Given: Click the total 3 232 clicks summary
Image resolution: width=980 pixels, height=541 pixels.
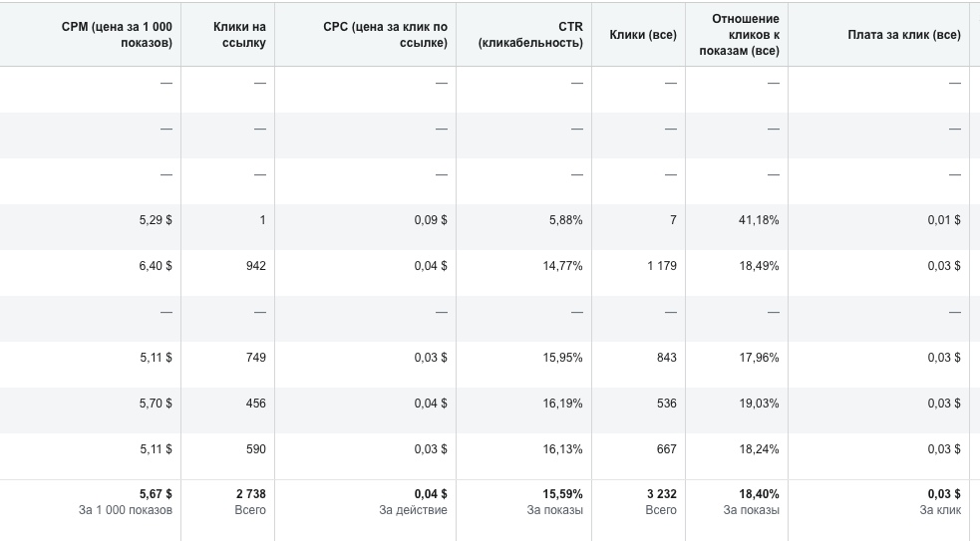Looking at the screenshot, I should point(662,494).
